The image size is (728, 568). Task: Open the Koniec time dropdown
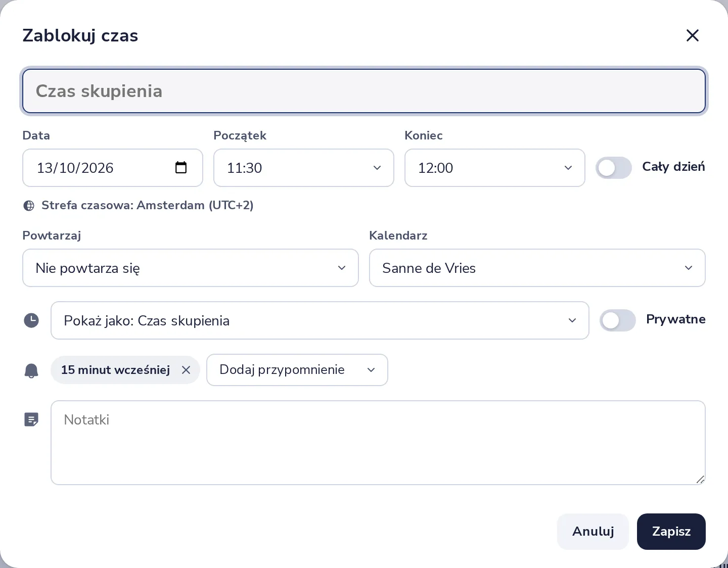(495, 168)
